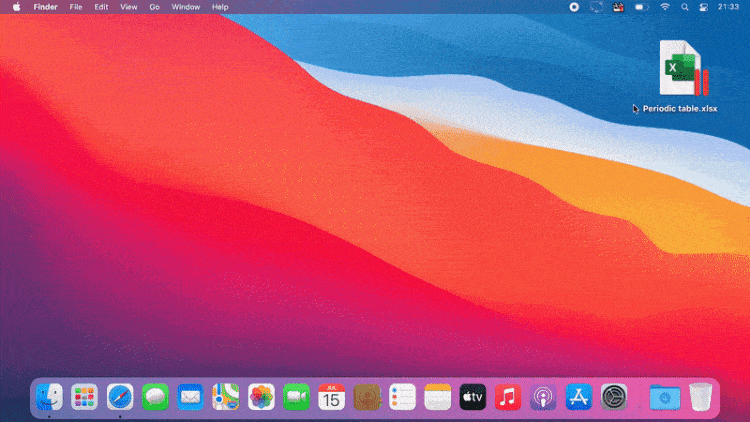Open the Trash in the Dock
This screenshot has width=750, height=422.
coord(700,397)
